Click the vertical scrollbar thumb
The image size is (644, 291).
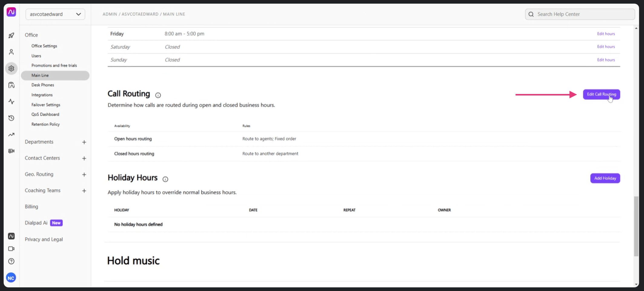pos(636,226)
